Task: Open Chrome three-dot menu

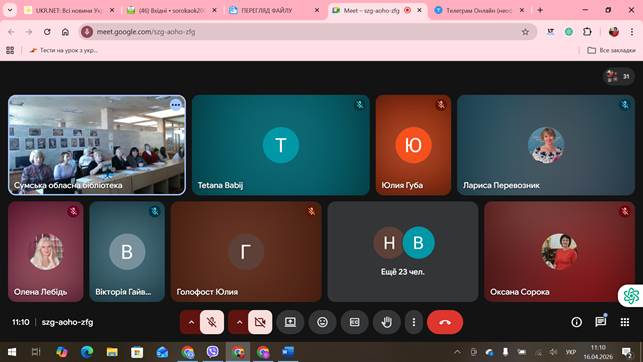Action: click(632, 32)
